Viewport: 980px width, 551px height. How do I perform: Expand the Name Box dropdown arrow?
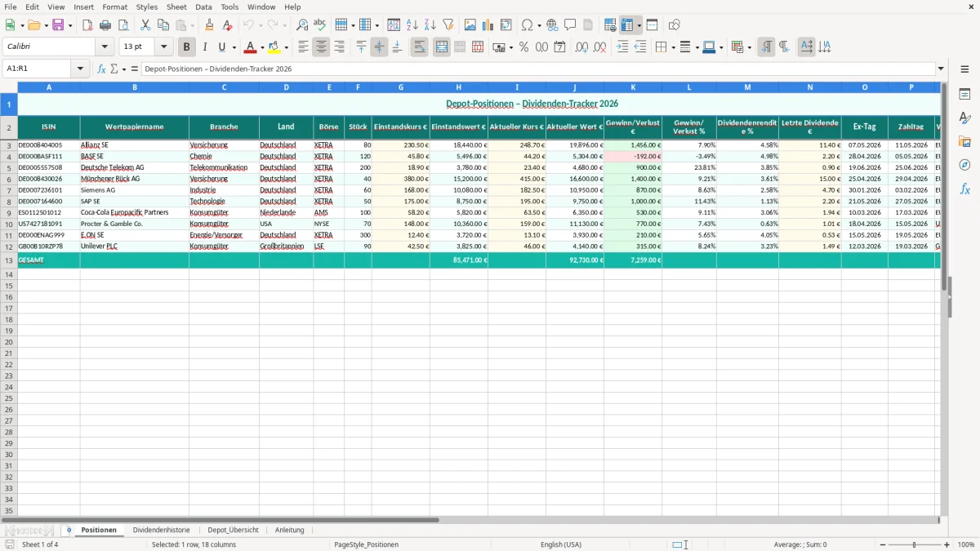tap(80, 69)
